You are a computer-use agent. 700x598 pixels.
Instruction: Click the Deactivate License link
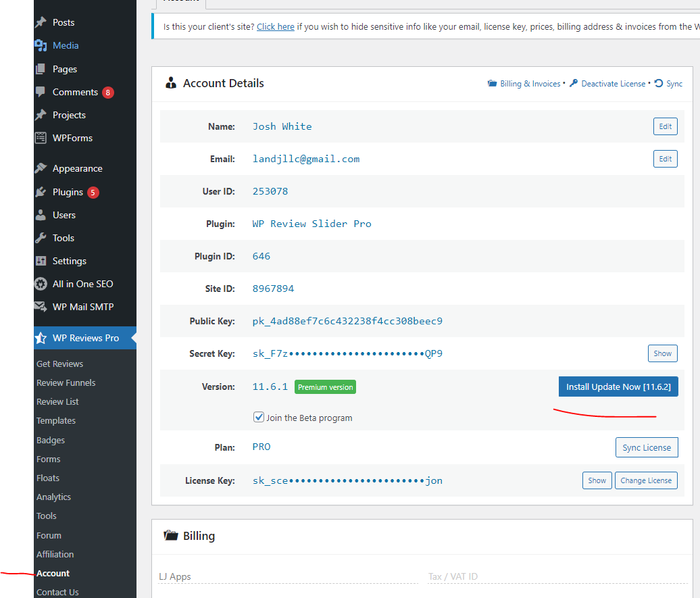pyautogui.click(x=614, y=84)
